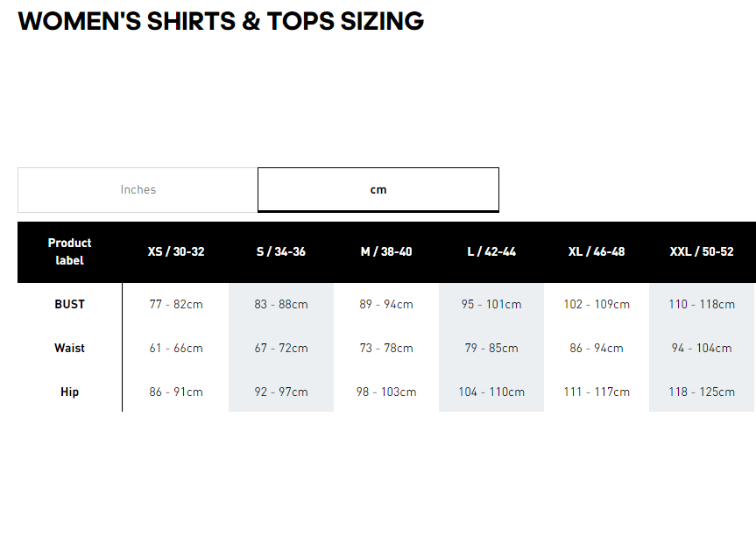Screen dimensions: 756x544
Task: Click the S waist cell 67 - 72cm
Action: pos(281,349)
